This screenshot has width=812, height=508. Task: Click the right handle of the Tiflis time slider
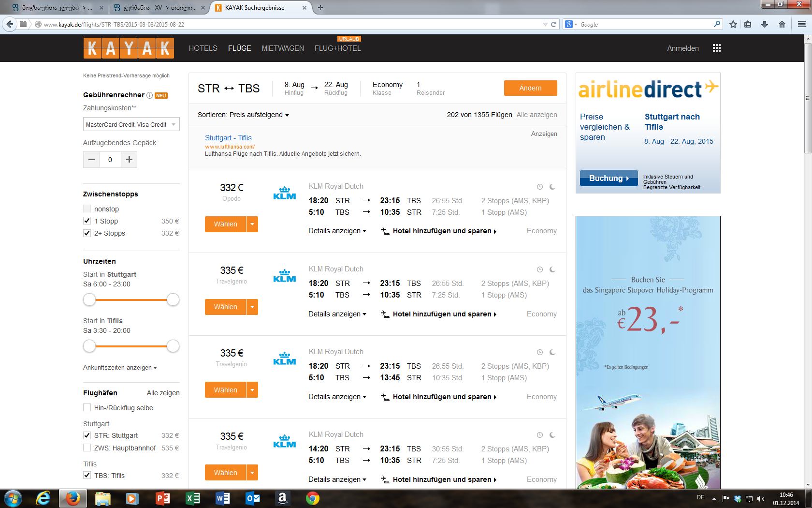click(173, 346)
